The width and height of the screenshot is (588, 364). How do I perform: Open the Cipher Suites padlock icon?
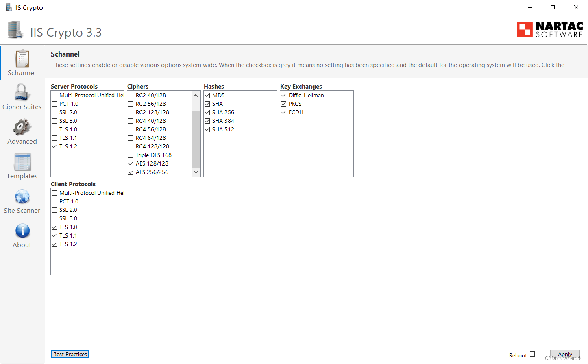[22, 92]
